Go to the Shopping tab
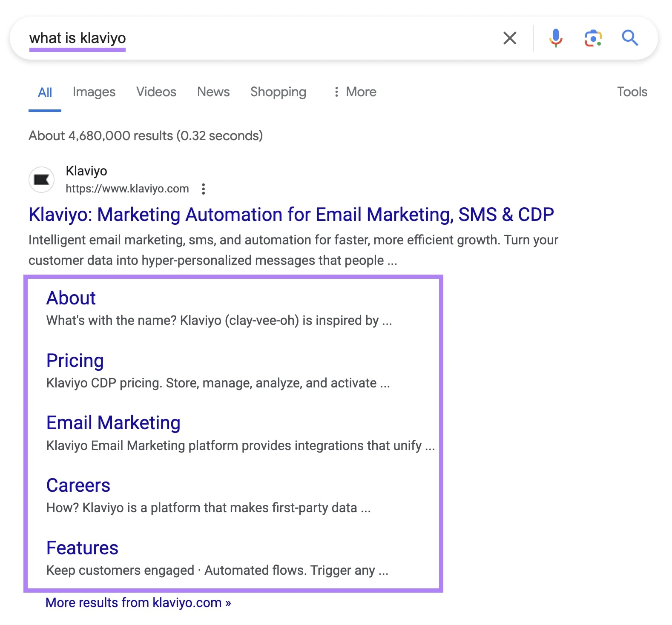Image resolution: width=672 pixels, height=625 pixels. tap(278, 92)
